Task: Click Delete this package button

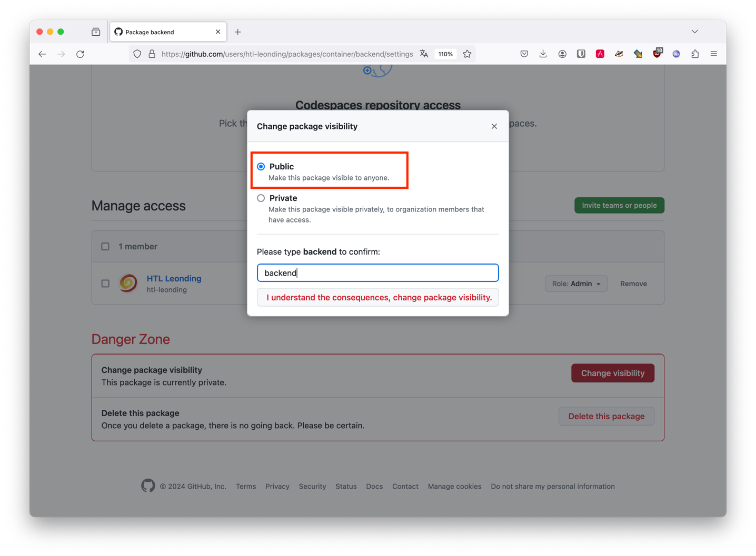Action: pos(606,416)
